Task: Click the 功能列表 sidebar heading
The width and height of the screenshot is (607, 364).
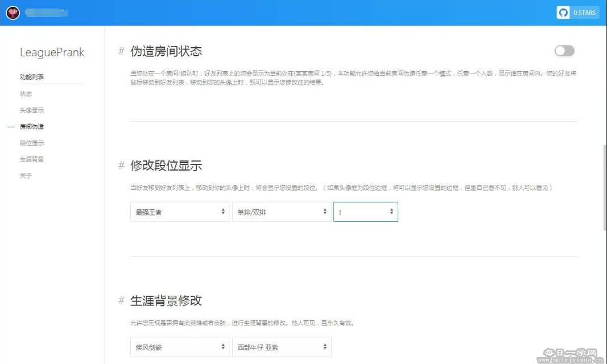Action: 32,77
